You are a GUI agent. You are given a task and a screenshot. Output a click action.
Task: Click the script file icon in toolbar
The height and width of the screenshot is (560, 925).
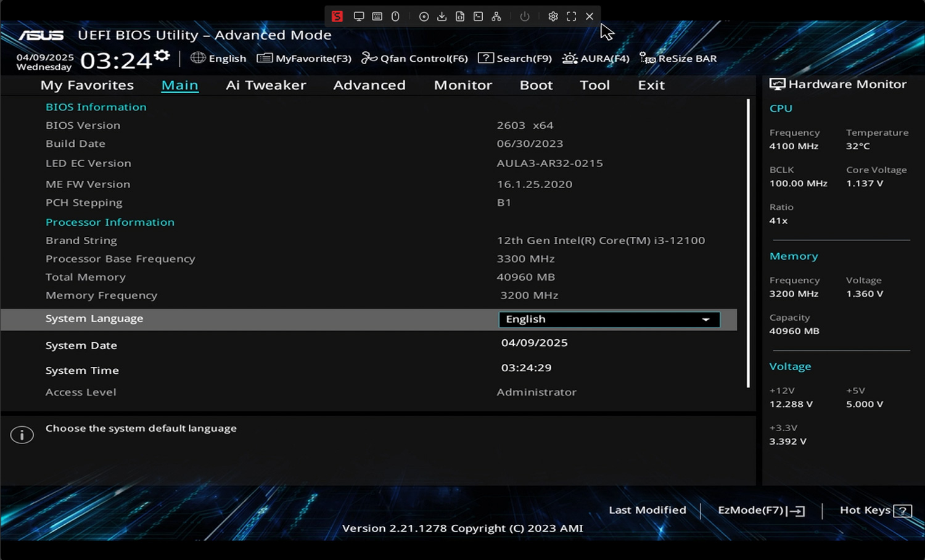pyautogui.click(x=460, y=16)
